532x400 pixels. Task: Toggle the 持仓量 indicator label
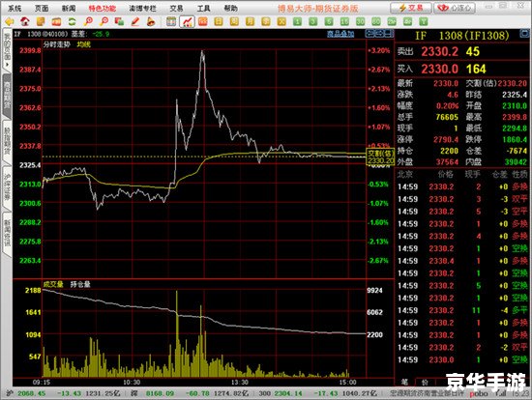point(80,284)
